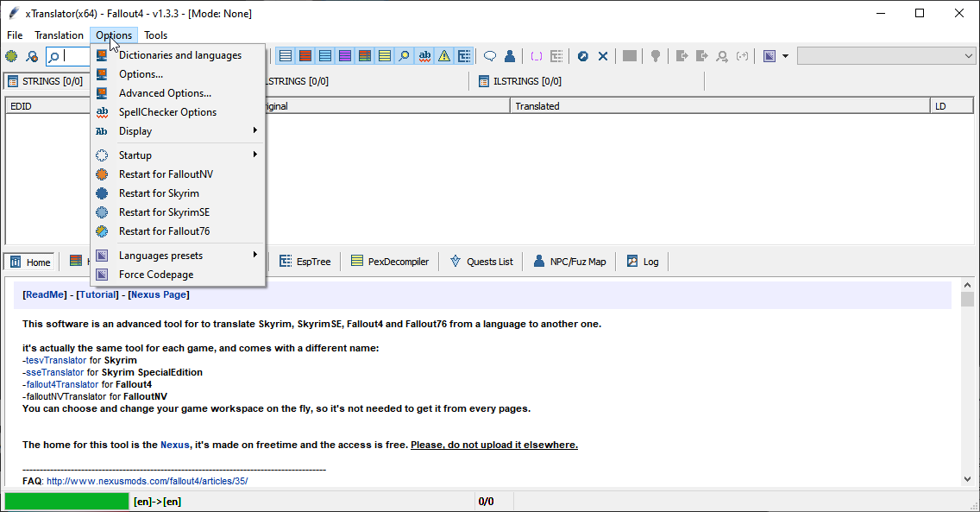Screen dimensions: 980x512
Task: Open dropdown arrow next to languages preset icon
Action: (x=785, y=56)
